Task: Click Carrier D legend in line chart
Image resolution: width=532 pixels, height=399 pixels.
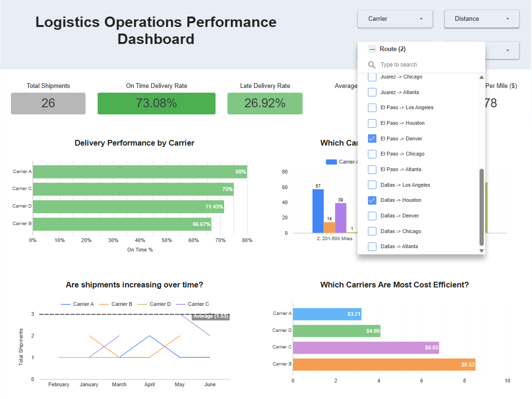Action: (154, 304)
